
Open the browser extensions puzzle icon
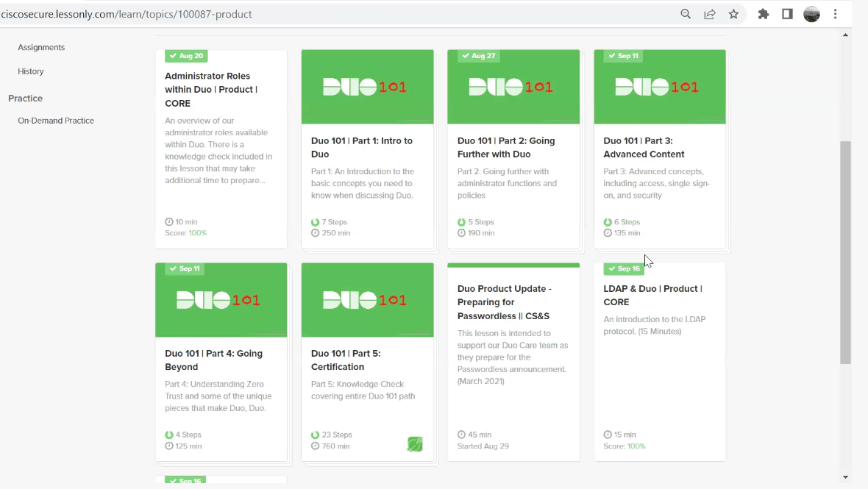click(764, 14)
